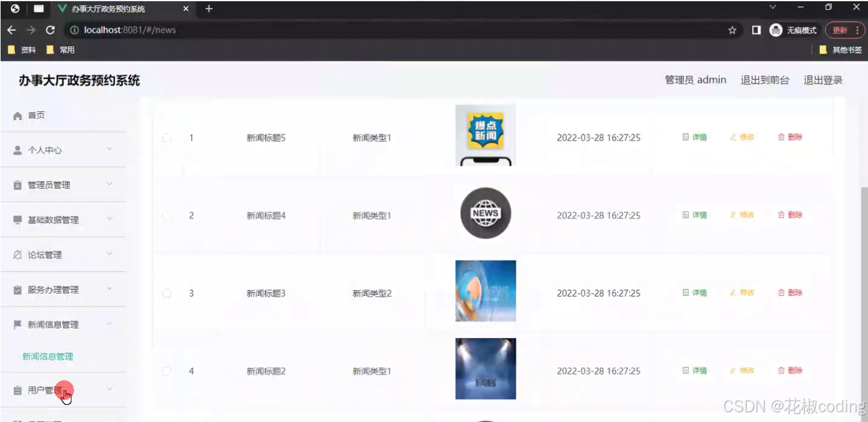The image size is (868, 422).
Task: Open the 其他书签 bookmarks folder
Action: [841, 50]
